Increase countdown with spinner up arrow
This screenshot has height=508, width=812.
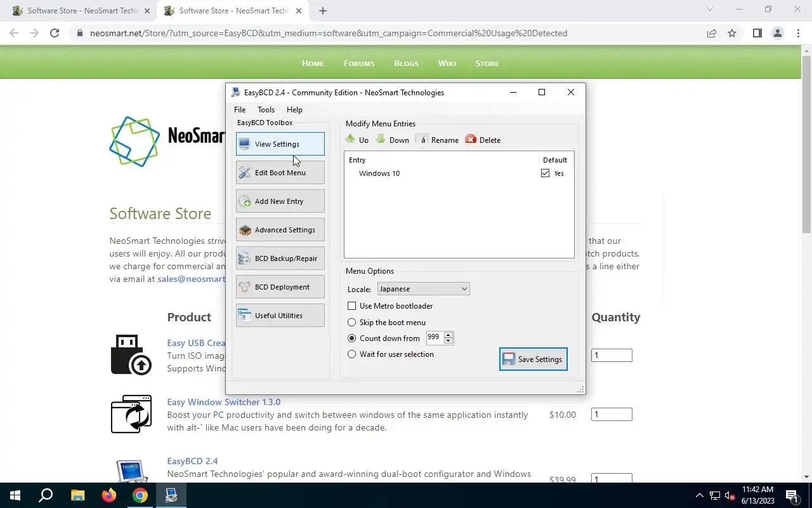(449, 335)
